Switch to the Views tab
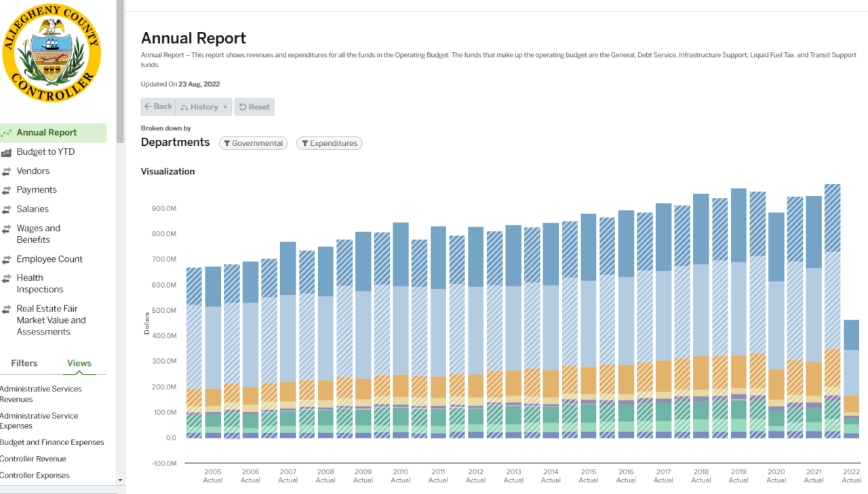 [79, 363]
